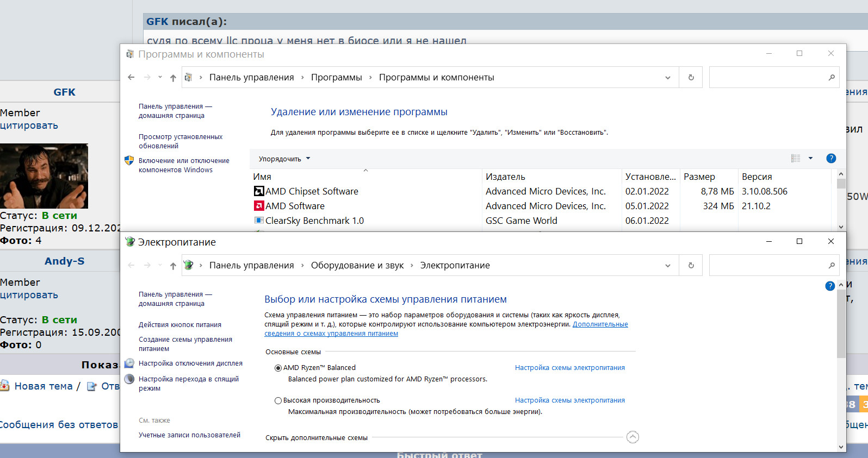868x458 pixels.
Task: Open Просмотр установленных обновлений link
Action: click(x=181, y=141)
